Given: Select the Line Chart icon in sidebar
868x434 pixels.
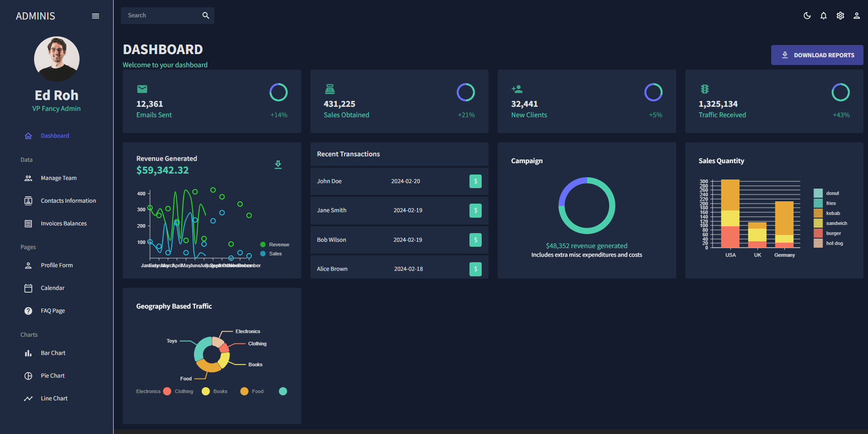Looking at the screenshot, I should coord(28,398).
